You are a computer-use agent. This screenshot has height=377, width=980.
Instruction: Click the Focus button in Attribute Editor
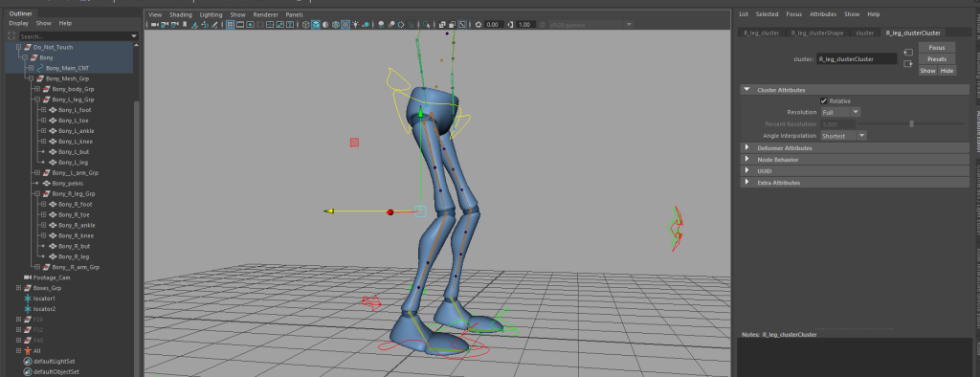click(937, 48)
